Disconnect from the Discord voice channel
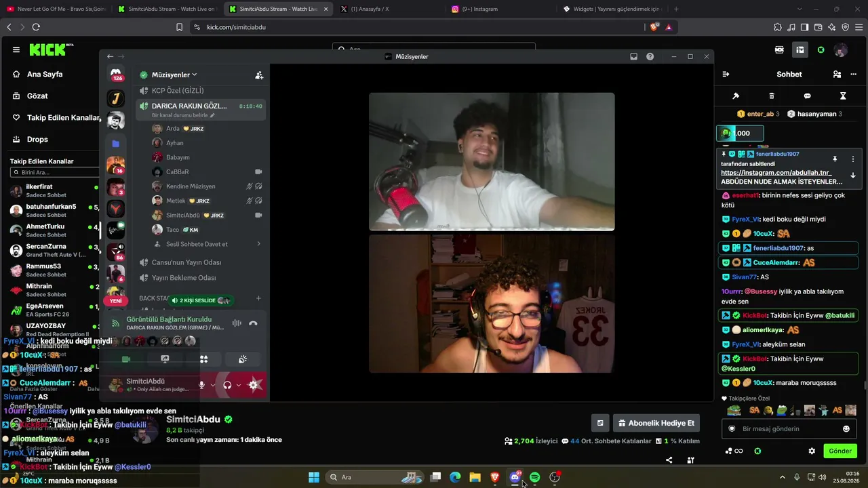 point(253,323)
